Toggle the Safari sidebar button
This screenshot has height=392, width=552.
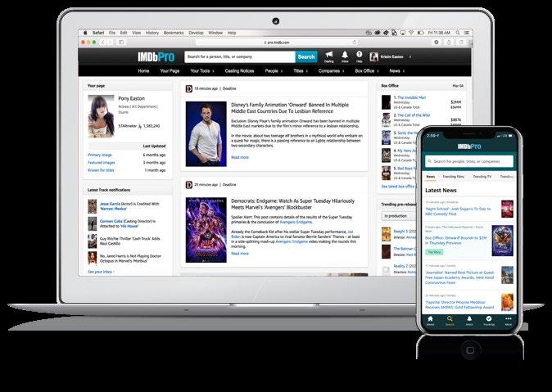(121, 43)
